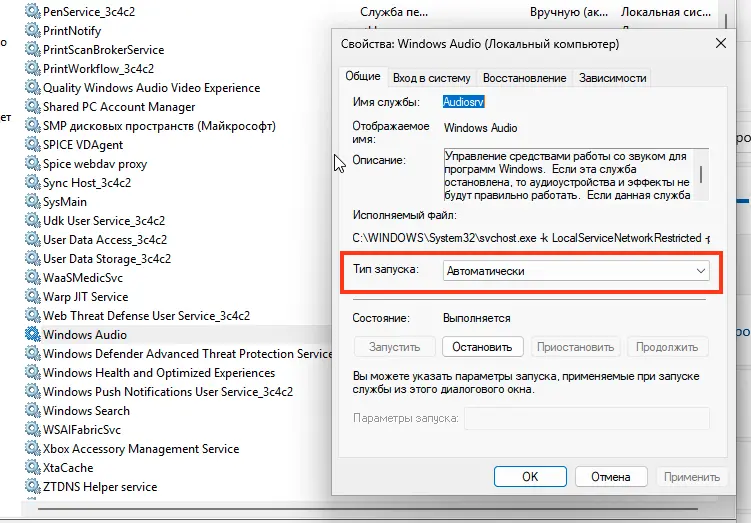Open the Зависимости tab
751x523 pixels.
point(613,78)
